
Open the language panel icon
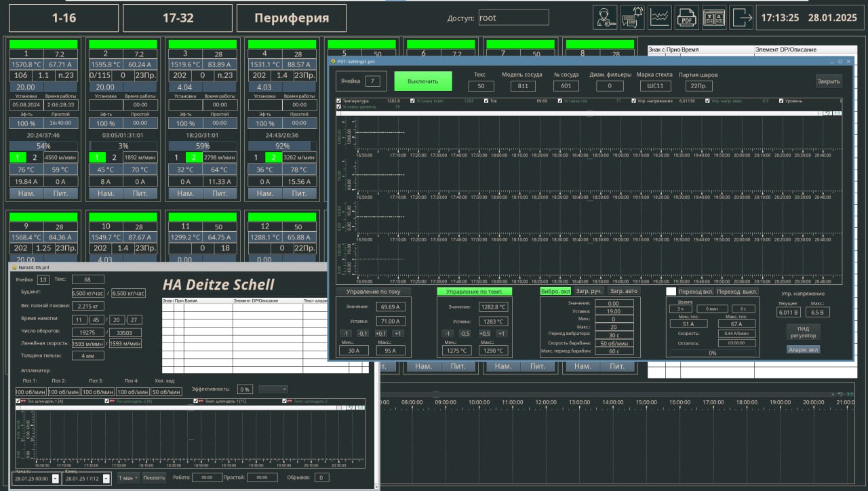714,18
